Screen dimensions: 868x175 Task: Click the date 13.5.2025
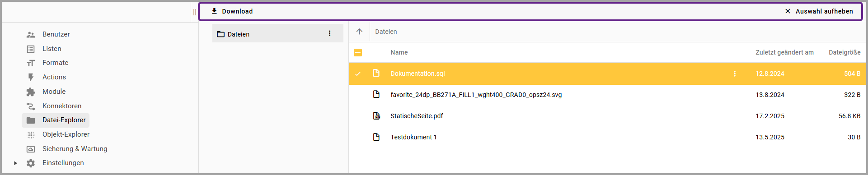(770, 137)
